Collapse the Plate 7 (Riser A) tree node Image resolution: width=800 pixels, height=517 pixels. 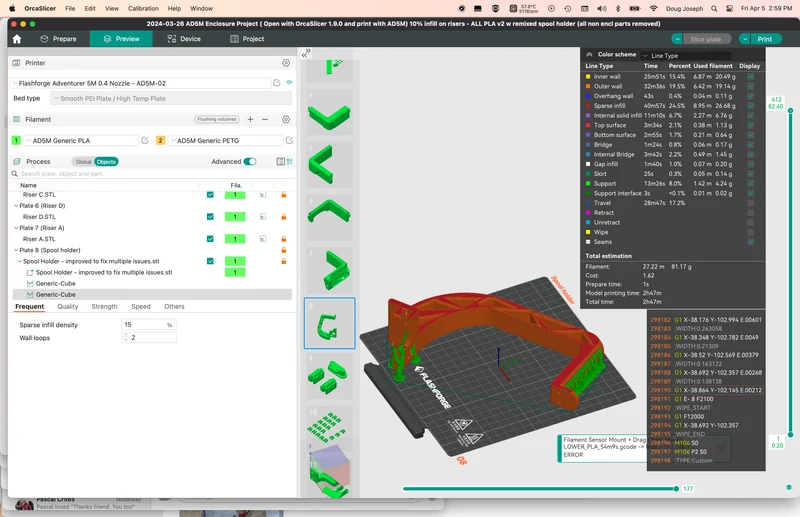point(16,228)
